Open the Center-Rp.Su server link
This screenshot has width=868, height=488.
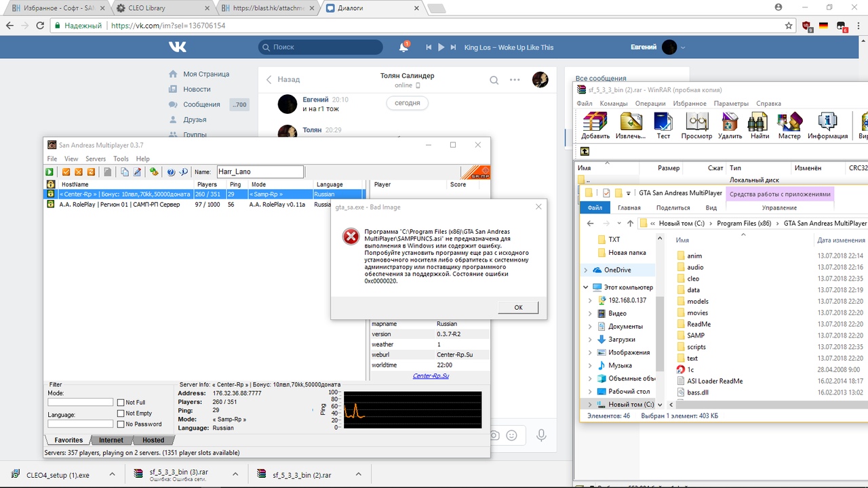431,375
